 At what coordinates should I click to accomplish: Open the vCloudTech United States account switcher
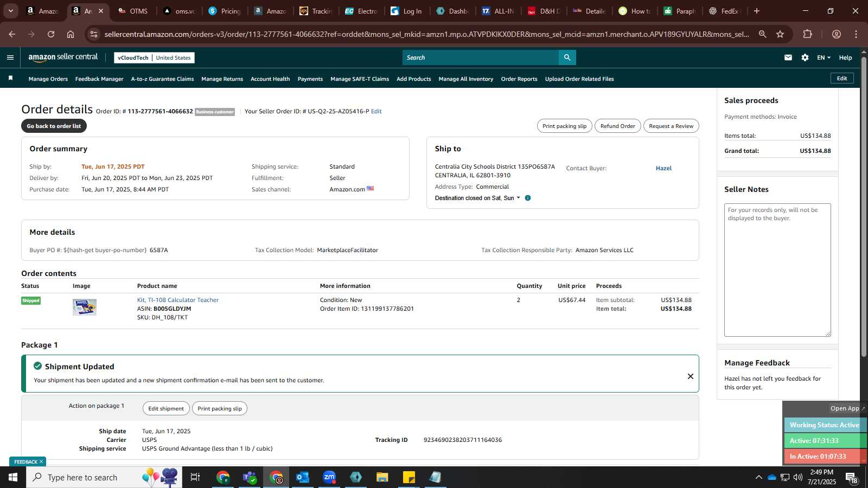154,57
